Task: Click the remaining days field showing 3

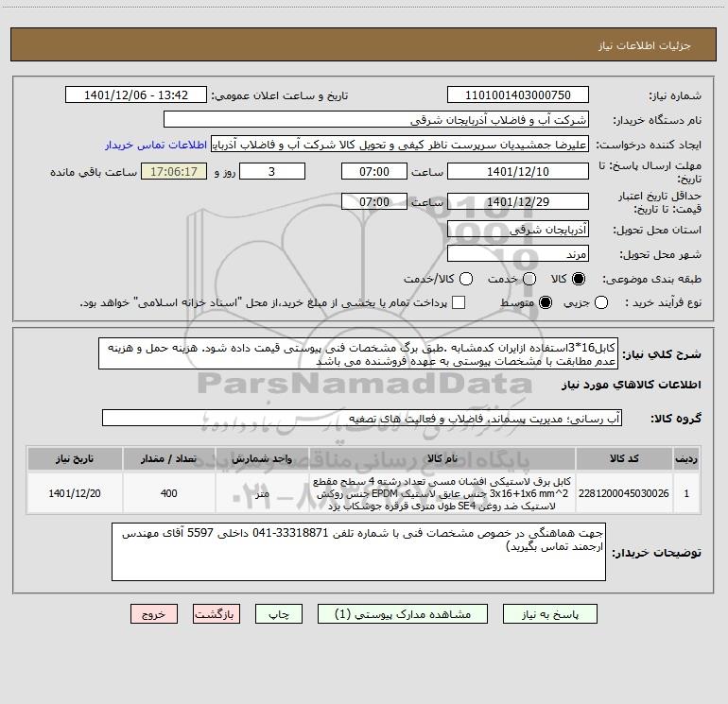Action: tap(272, 172)
